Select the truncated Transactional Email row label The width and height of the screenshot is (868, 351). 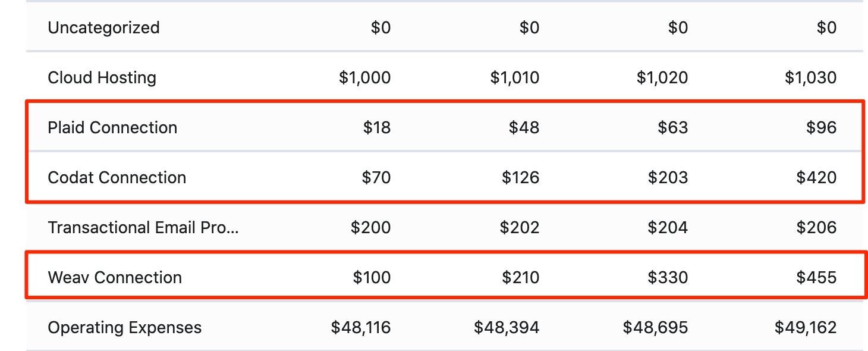point(143,228)
